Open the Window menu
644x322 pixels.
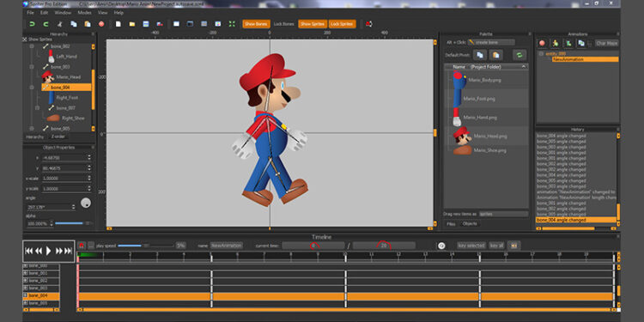(63, 13)
